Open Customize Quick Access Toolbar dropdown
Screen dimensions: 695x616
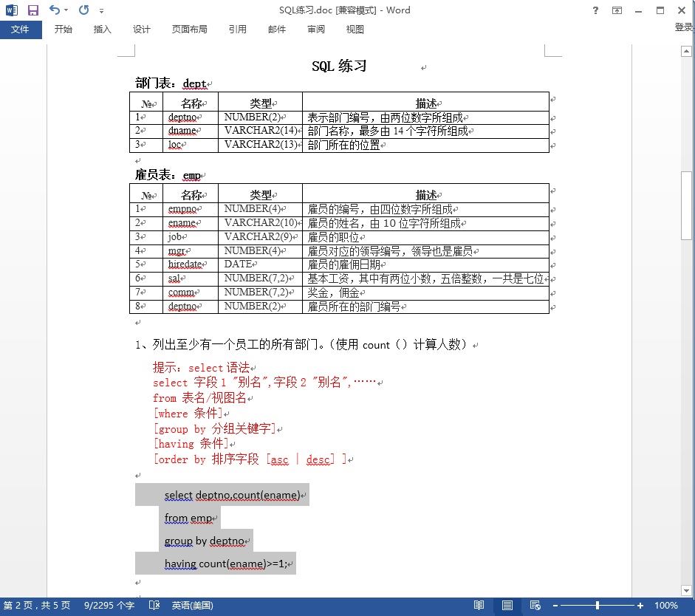click(x=101, y=10)
